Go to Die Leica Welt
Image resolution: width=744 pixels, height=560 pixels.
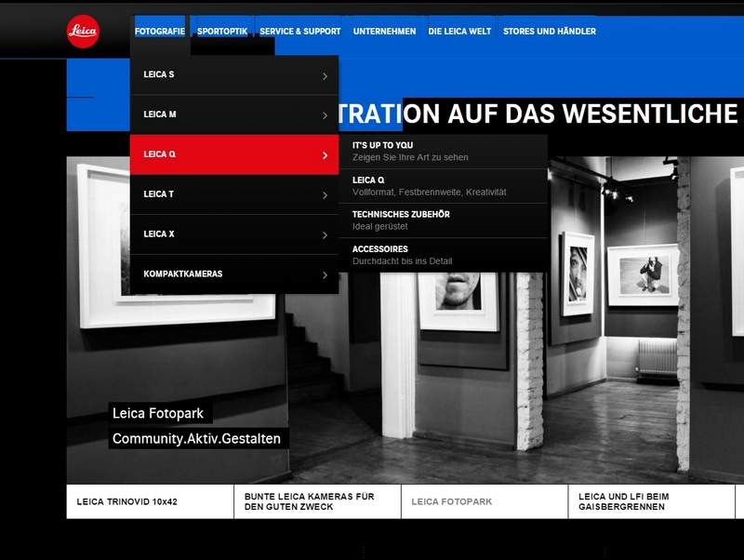click(x=459, y=32)
